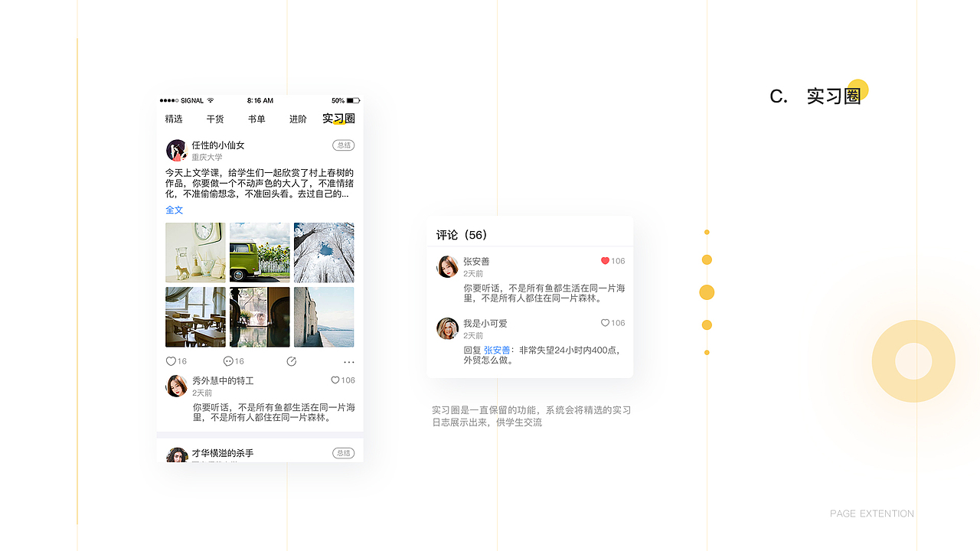The height and width of the screenshot is (551, 980).
Task: Tap the commenter name 我是小可爱
Action: click(485, 324)
